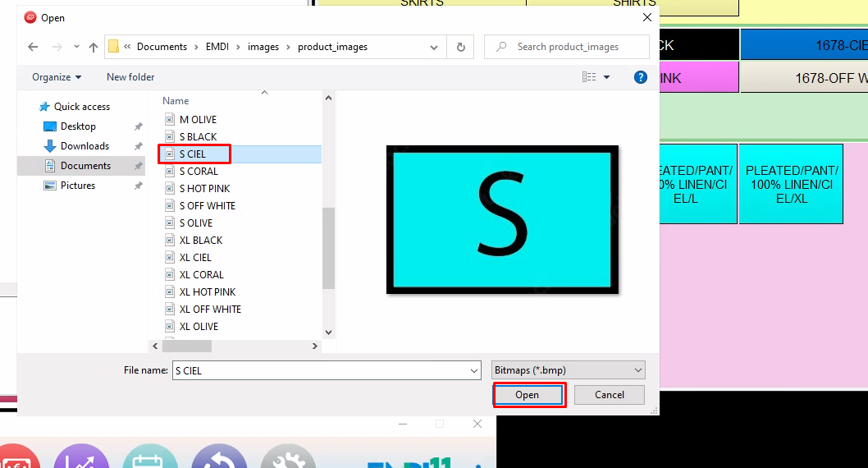The image size is (868, 468).
Task: Open Downloads in the navigation pane
Action: pos(85,145)
